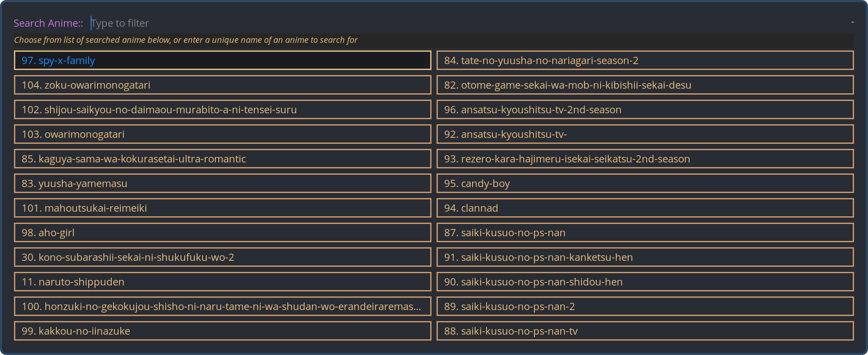Image resolution: width=868 pixels, height=355 pixels.
Task: Select mahoutsukai-reimeiki from the list
Action: coord(222,208)
